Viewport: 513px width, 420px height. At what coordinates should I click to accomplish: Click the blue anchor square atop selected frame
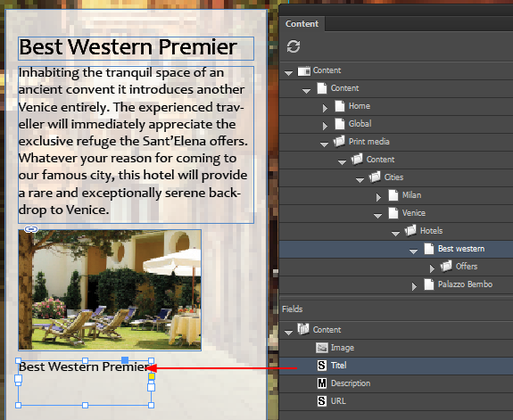pyautogui.click(x=125, y=360)
